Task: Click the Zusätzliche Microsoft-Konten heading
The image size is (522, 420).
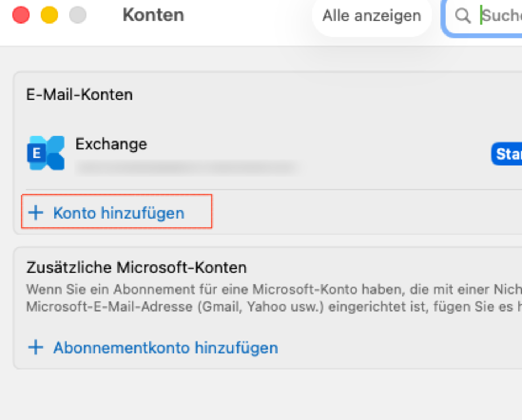Action: pyautogui.click(x=136, y=268)
